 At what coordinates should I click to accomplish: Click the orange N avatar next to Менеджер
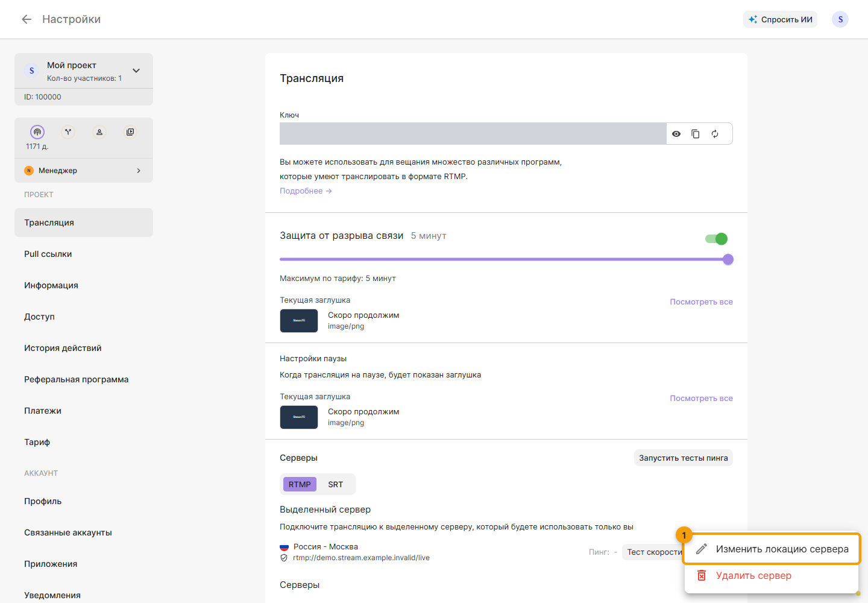(x=29, y=171)
